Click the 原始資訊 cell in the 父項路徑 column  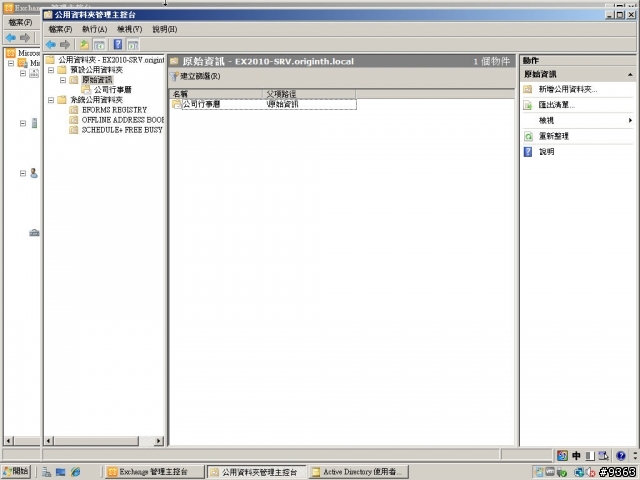click(x=282, y=104)
